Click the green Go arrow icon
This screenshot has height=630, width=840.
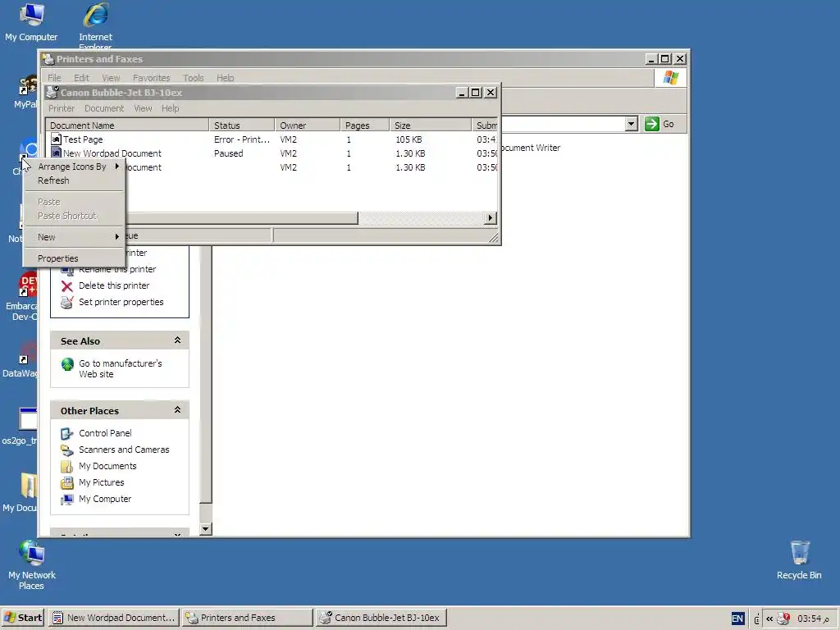(x=652, y=125)
